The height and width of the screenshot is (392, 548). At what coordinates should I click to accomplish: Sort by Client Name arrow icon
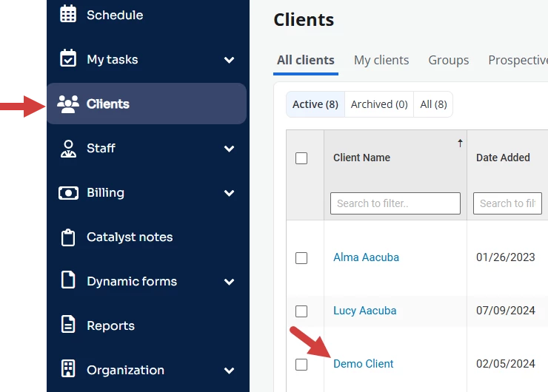pyautogui.click(x=460, y=143)
